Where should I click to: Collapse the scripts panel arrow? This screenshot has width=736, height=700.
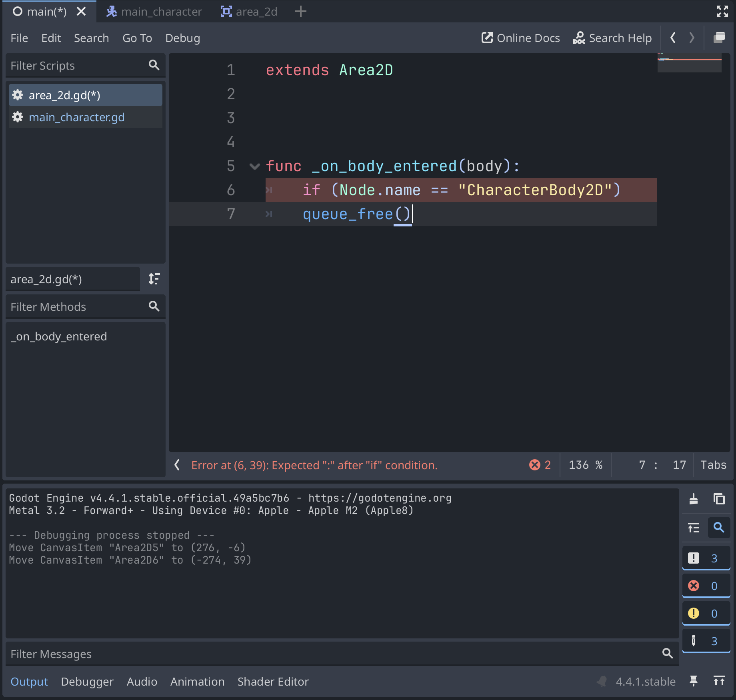[177, 465]
